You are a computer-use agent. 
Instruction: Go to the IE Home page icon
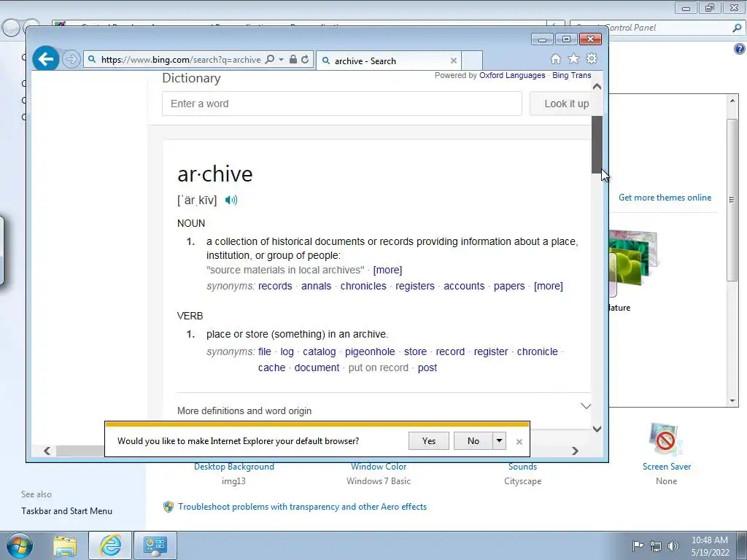coord(555,58)
